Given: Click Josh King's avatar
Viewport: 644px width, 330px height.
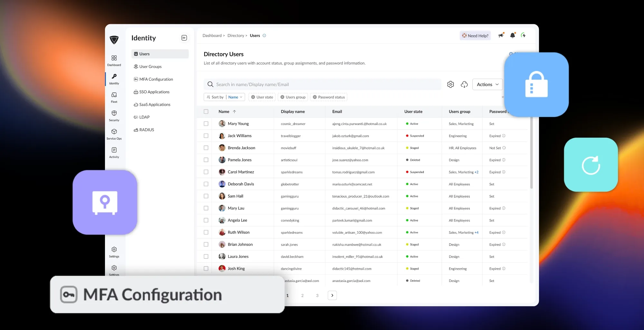Looking at the screenshot, I should pyautogui.click(x=222, y=268).
